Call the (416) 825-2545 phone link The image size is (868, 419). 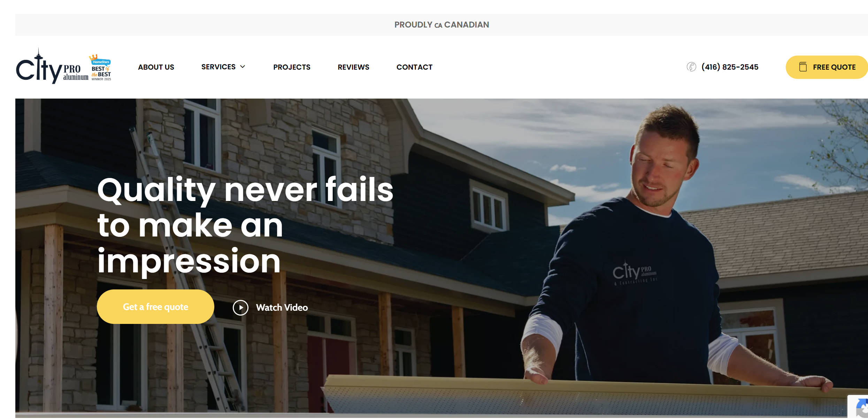pos(730,67)
